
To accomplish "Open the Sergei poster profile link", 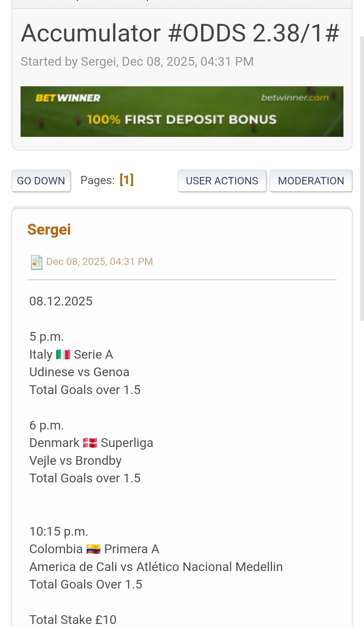I will [49, 230].
